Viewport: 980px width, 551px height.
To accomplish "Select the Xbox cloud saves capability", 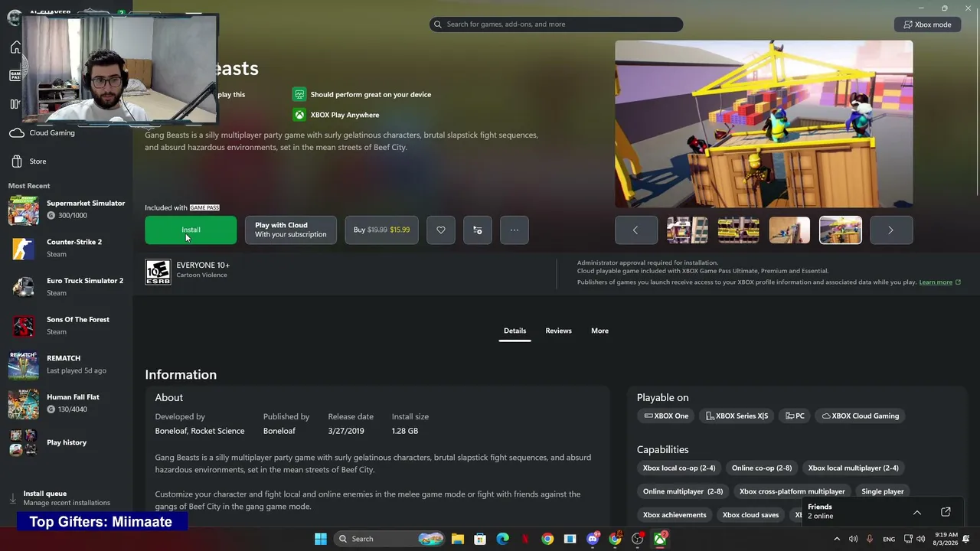I will pos(750,515).
